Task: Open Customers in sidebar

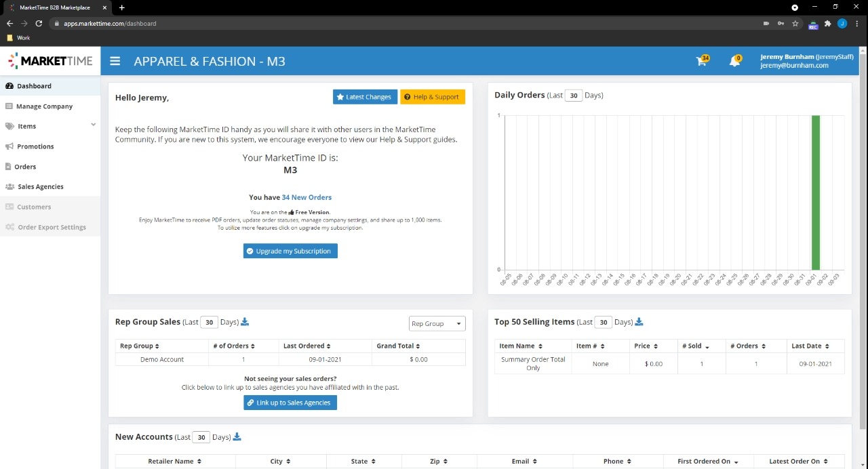Action: pyautogui.click(x=50, y=207)
